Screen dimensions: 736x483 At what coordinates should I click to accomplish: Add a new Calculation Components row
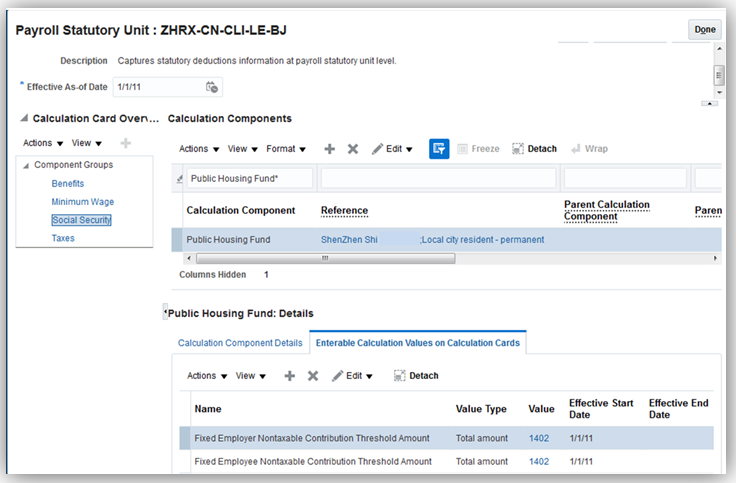[x=330, y=149]
